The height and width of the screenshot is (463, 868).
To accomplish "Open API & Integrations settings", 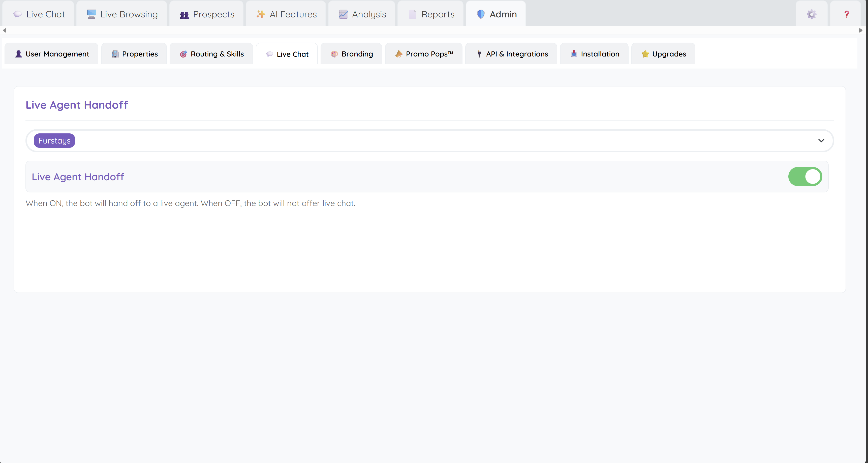I will (x=511, y=54).
